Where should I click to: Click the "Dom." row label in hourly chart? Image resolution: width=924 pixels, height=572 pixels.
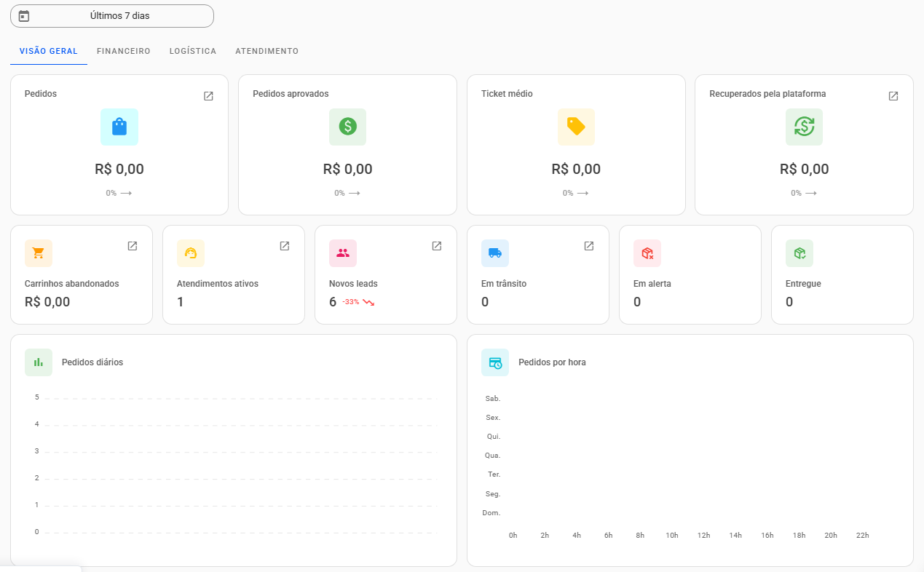pos(491,513)
